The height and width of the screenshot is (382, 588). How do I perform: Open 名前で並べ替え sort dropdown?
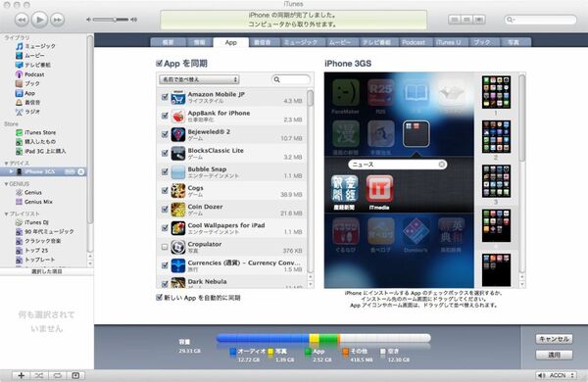199,79
